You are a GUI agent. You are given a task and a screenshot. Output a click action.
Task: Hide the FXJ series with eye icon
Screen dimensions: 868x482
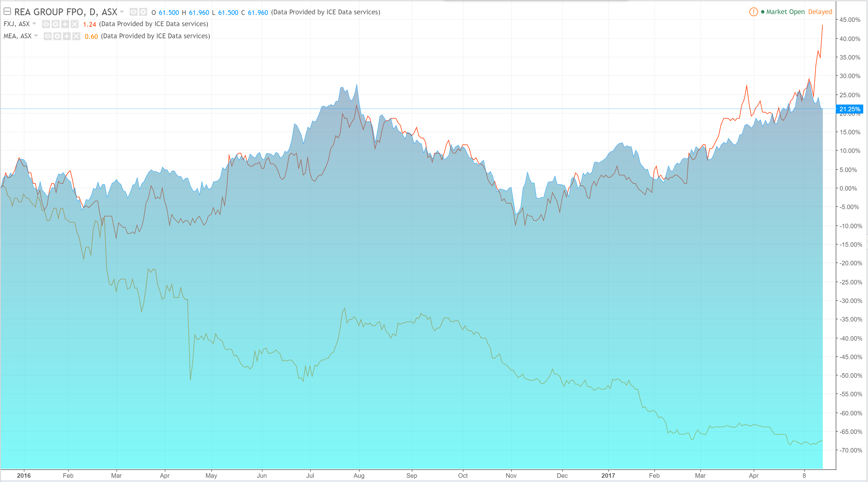click(x=46, y=24)
